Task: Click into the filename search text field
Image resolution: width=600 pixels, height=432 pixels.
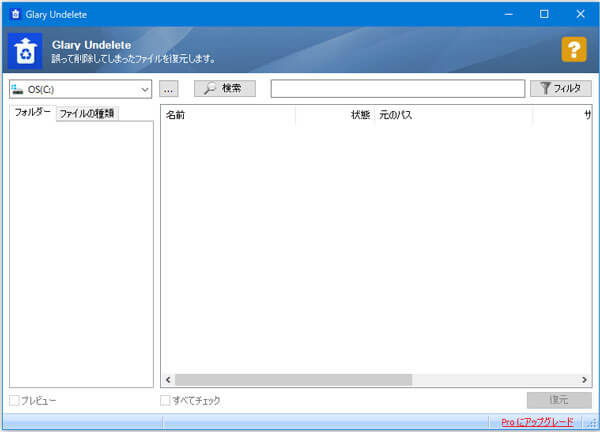Action: [397, 89]
